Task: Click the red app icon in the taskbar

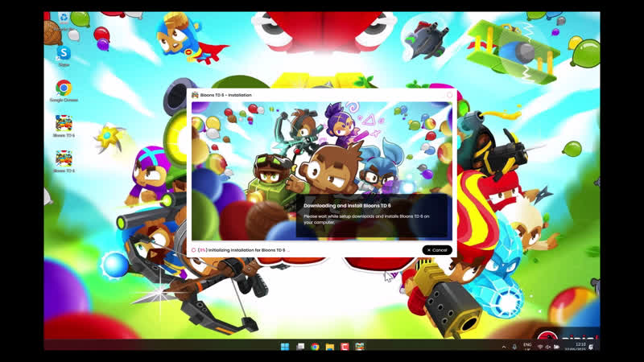Action: 345,347
